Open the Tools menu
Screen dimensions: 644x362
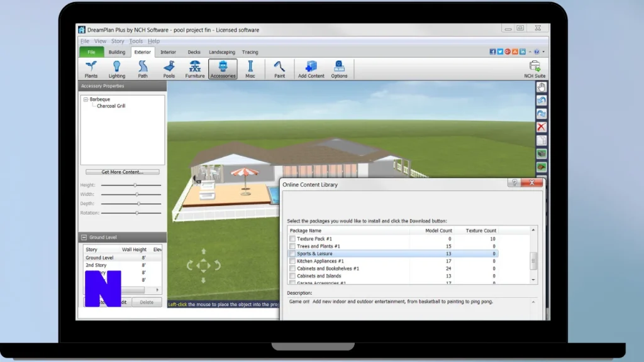point(136,41)
